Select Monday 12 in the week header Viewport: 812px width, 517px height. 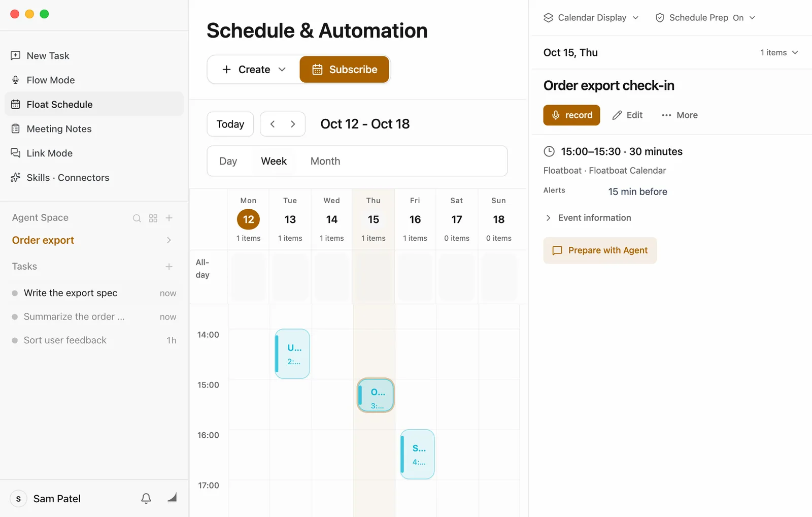pyautogui.click(x=249, y=220)
